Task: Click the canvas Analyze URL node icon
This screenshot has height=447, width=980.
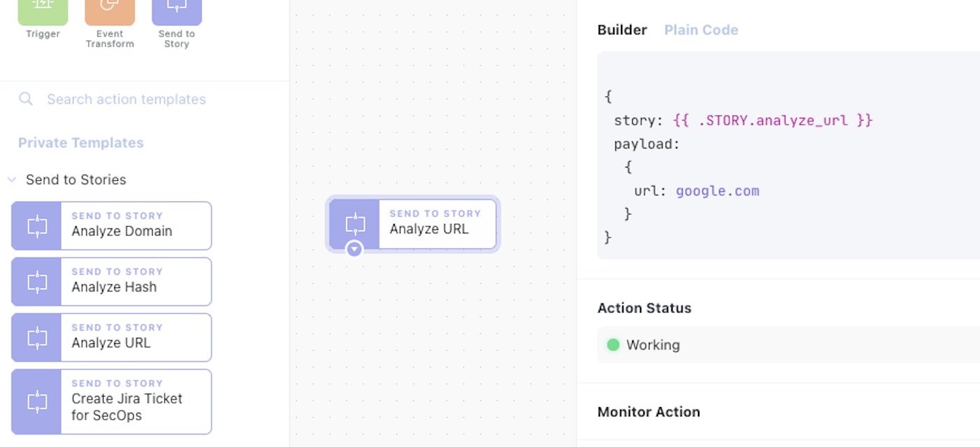Action: pos(355,224)
